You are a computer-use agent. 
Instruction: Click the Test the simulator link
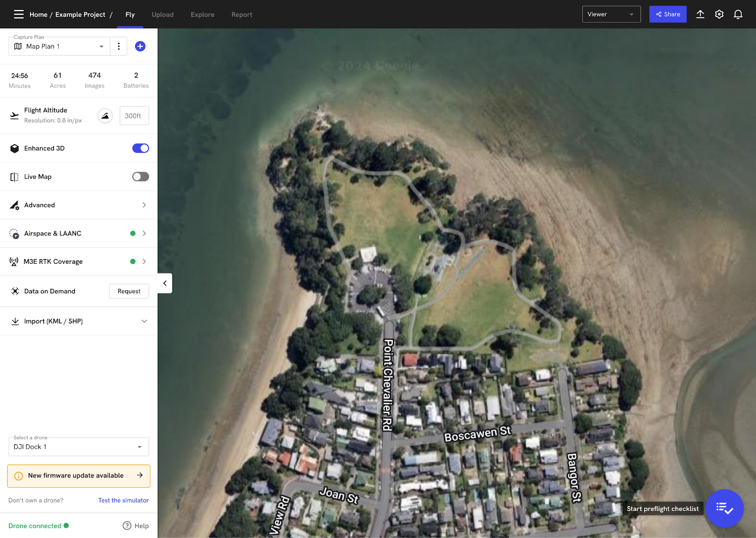point(123,500)
